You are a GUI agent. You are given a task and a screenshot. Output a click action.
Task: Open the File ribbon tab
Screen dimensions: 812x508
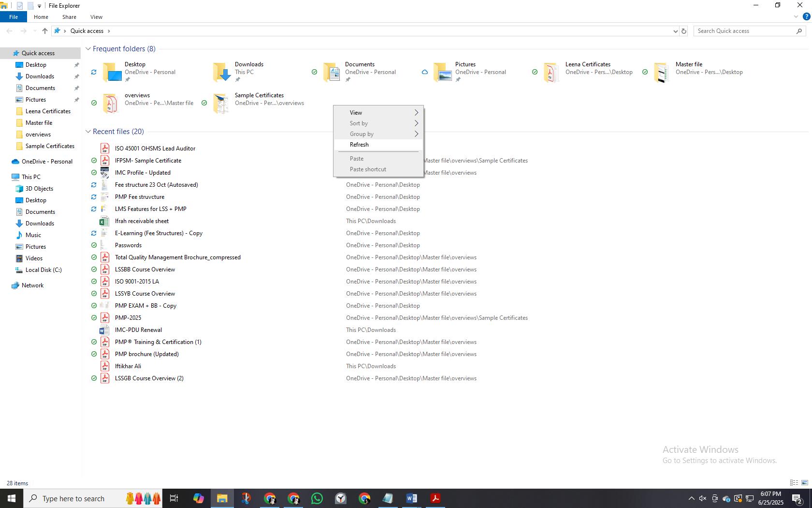tap(14, 17)
